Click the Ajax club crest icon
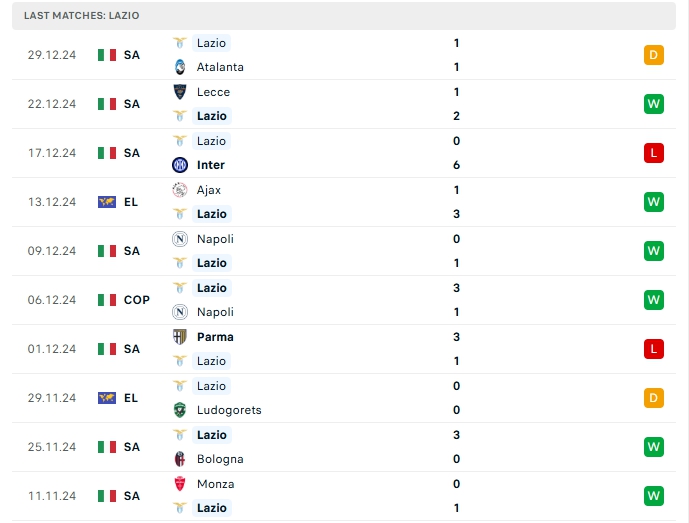Viewport: 689px width, 523px height. [x=180, y=190]
